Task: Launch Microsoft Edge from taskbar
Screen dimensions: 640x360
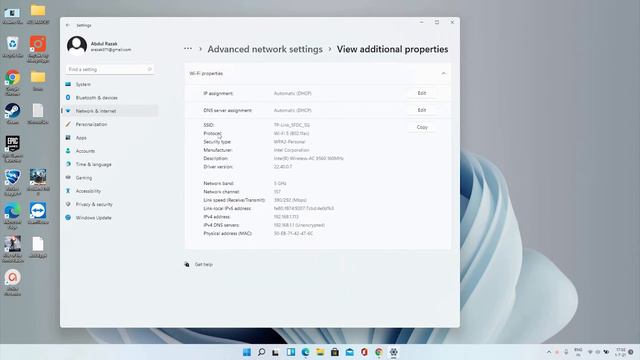Action: (305, 352)
